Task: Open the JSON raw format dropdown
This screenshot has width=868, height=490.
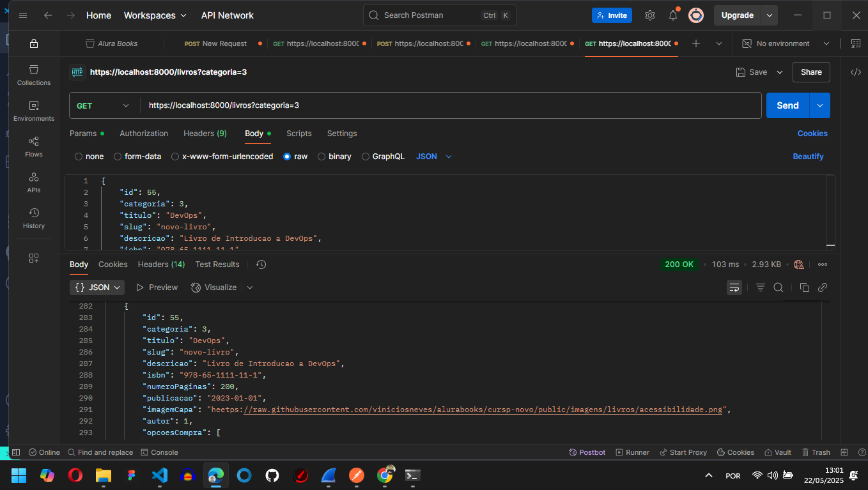Action: [x=434, y=157]
